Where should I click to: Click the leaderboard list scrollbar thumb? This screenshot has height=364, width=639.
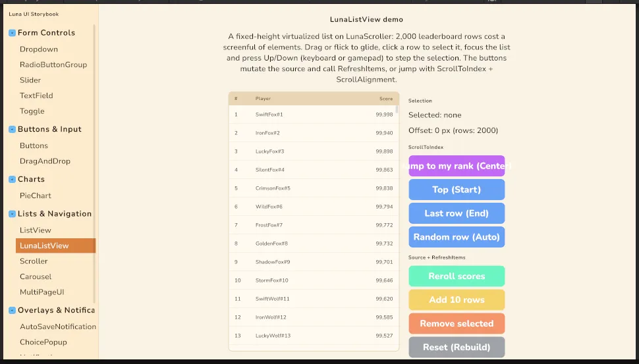tap(397, 109)
